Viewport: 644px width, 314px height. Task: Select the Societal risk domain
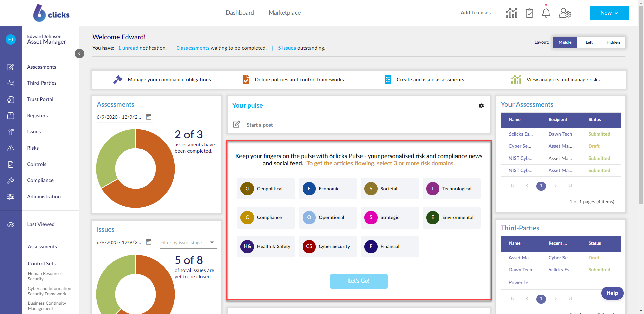tap(390, 189)
